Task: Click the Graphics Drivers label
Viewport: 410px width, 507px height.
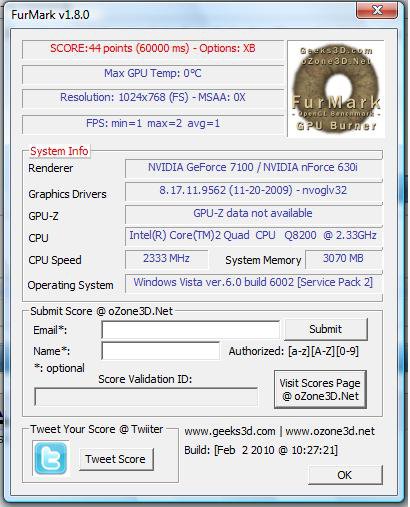Action: click(67, 194)
